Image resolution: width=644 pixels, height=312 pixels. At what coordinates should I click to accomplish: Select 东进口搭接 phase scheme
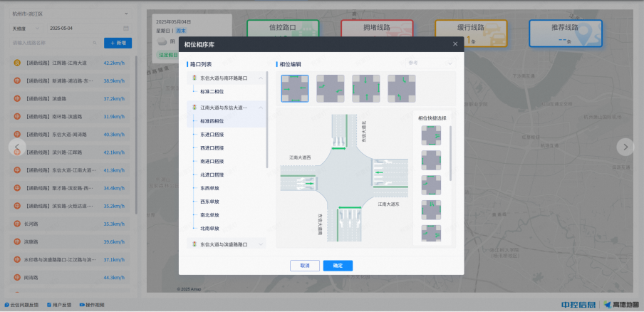[212, 135]
